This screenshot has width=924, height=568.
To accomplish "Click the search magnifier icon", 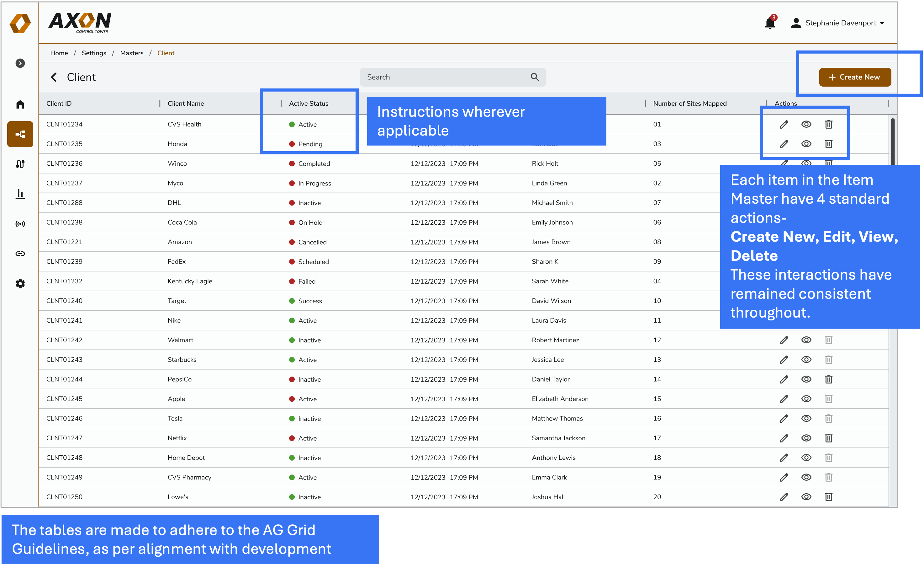I will 535,77.
